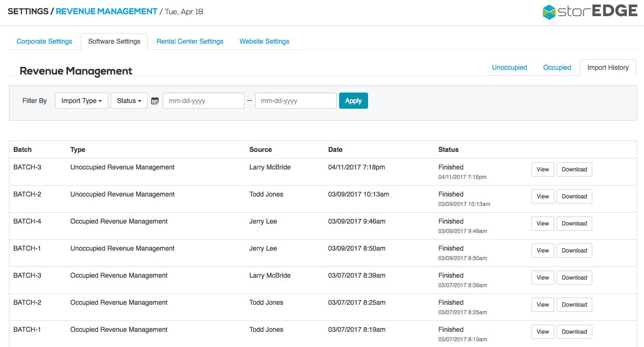This screenshot has width=644, height=347.
Task: Open the Import History sub-tab
Action: click(x=608, y=67)
